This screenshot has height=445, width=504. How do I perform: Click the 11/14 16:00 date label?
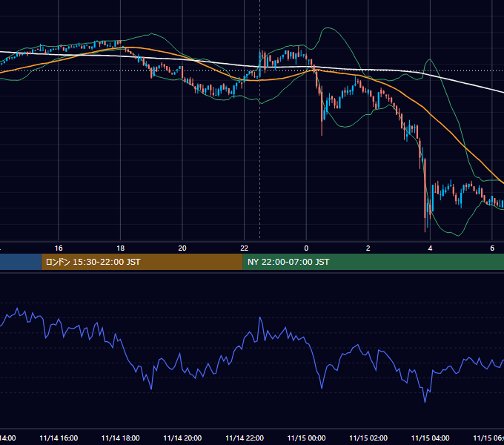(59, 438)
